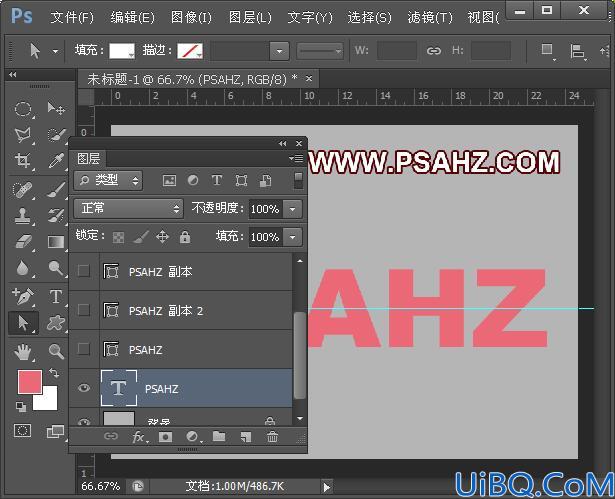Viewport: 615px width, 499px height.
Task: Hide the PSAHZ text layer eye
Action: [84, 388]
